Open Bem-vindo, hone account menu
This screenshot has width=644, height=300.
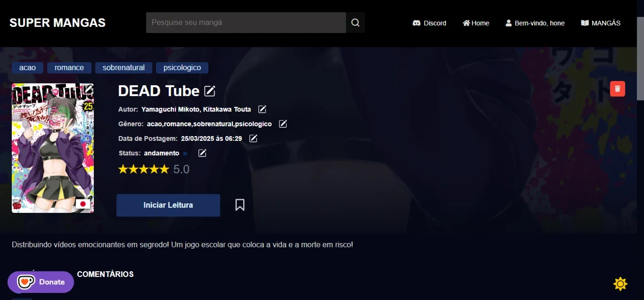click(535, 23)
